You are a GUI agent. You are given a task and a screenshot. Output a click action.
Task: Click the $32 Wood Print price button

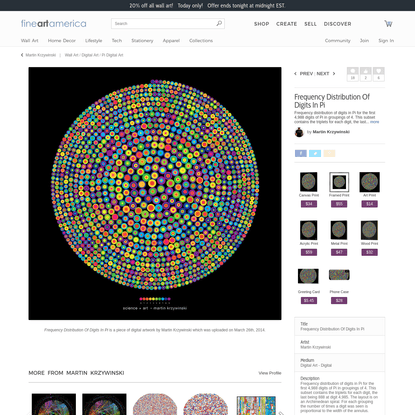point(370,252)
